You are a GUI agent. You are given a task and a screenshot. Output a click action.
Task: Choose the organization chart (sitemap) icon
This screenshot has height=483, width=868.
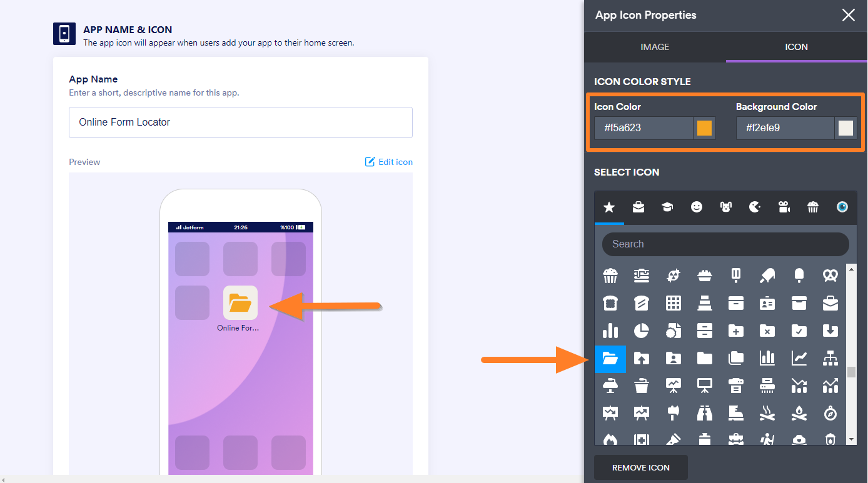click(x=830, y=358)
